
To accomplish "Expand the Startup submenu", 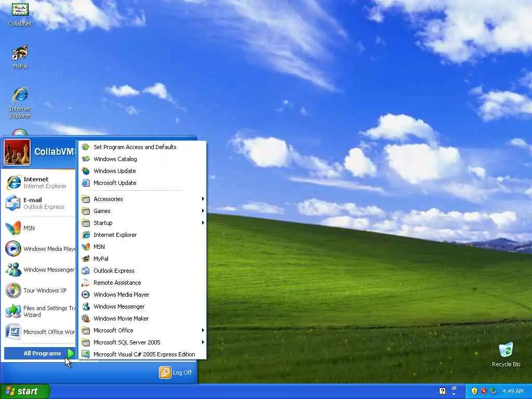I will (x=142, y=222).
